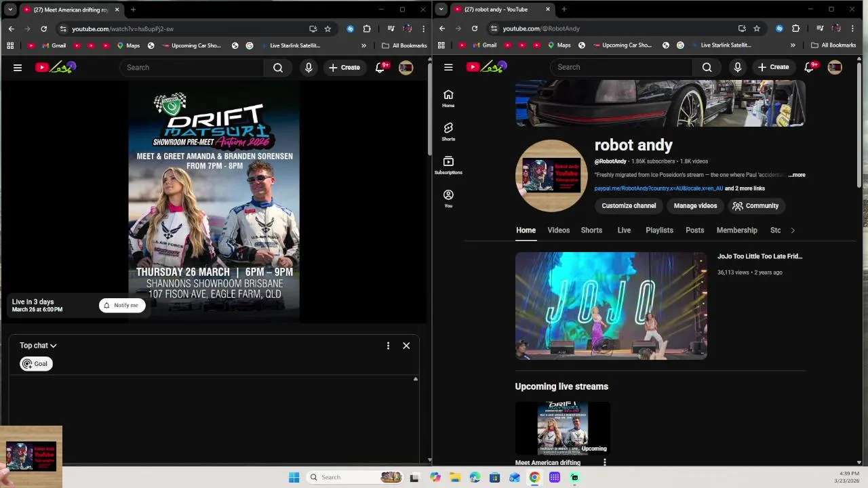868x488 pixels.
Task: Play the JoJo concert video thumbnail
Action: [x=611, y=306]
